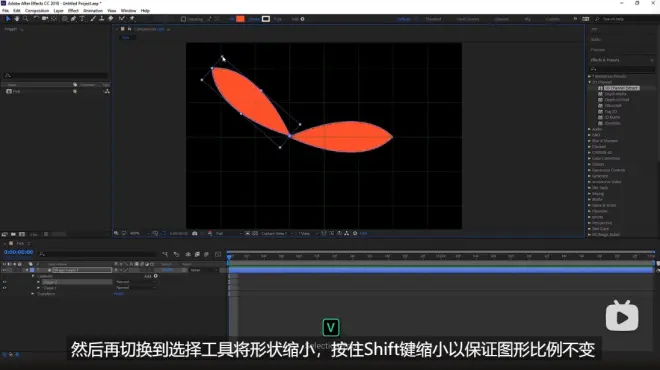660x370 pixels.
Task: Click the timeline search field
Action: pyautogui.click(x=98, y=254)
